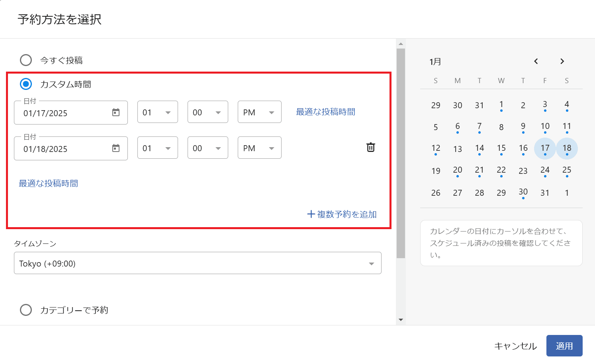Select January 17 in the calendar

(545, 148)
